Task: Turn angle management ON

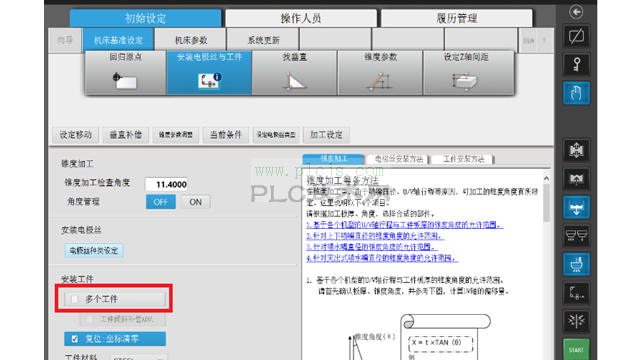Action: [195, 202]
